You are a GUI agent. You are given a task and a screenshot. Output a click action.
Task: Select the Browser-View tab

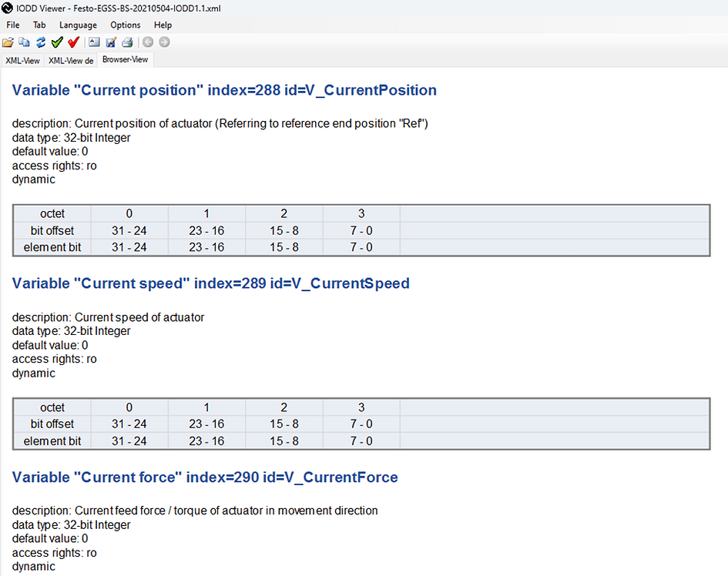coord(125,59)
